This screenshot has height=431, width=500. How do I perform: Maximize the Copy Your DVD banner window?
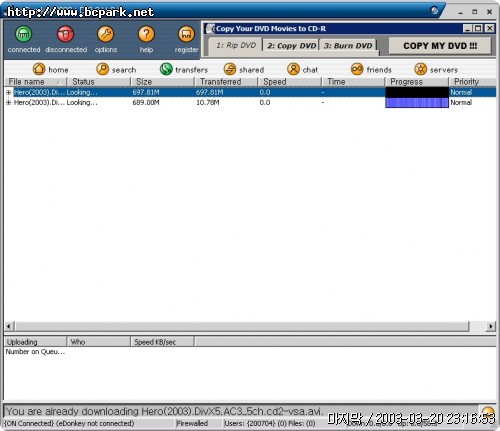pyautogui.click(x=478, y=28)
